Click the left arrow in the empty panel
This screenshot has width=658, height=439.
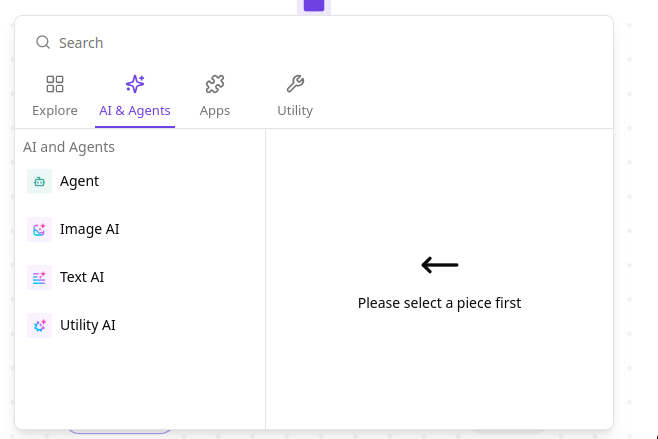439,265
